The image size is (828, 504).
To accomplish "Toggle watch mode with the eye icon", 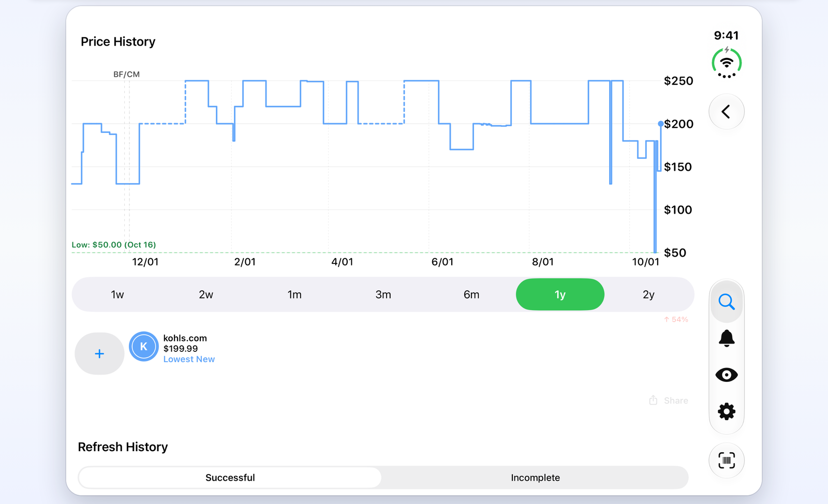I will (727, 375).
